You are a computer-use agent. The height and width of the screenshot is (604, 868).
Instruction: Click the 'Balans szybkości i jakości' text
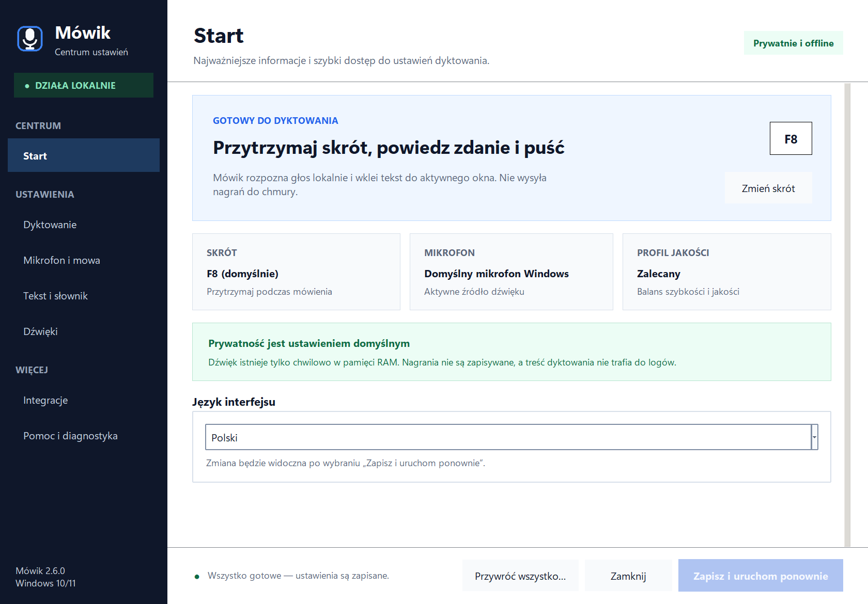(x=688, y=292)
